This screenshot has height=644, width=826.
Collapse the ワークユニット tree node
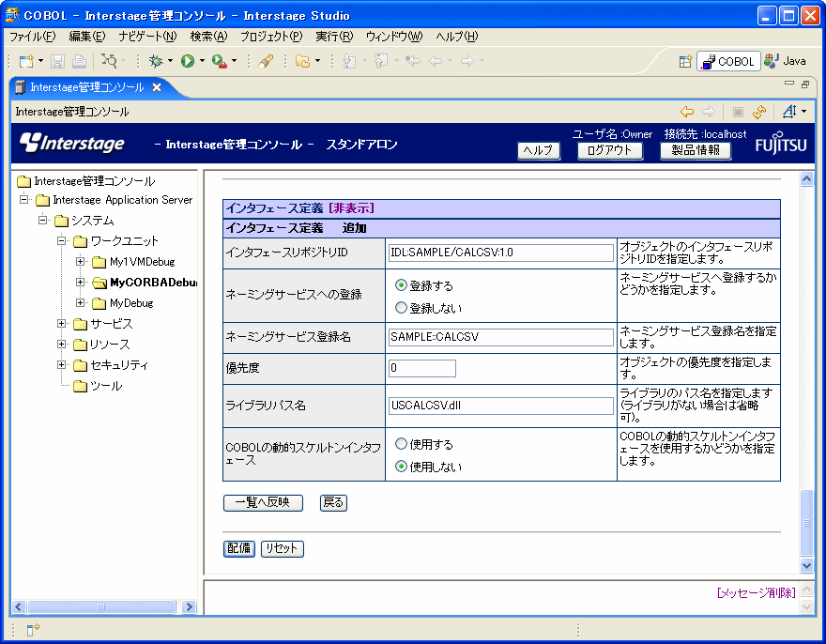pyautogui.click(x=62, y=241)
